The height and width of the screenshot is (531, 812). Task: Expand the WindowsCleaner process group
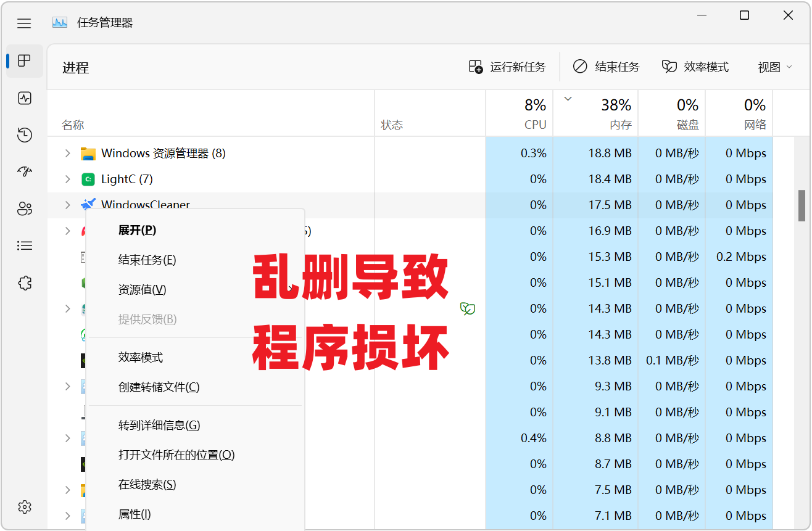68,205
